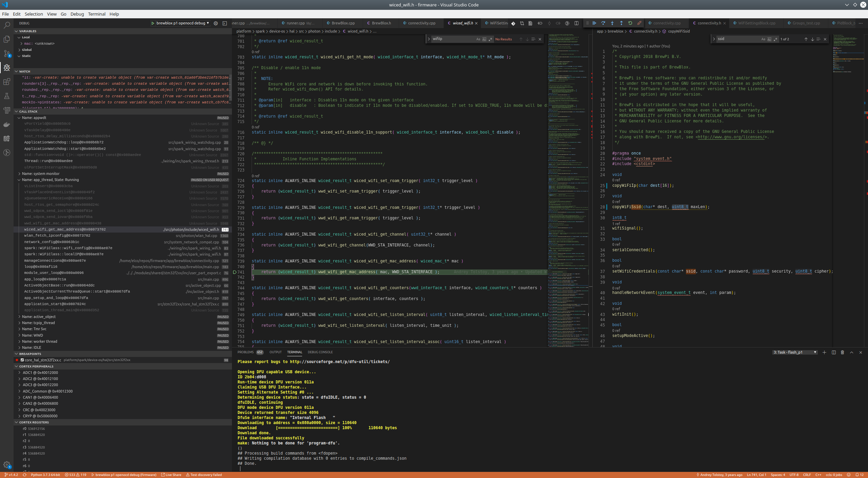Kill the terminal with the trash icon
868x478 pixels.
843,352
